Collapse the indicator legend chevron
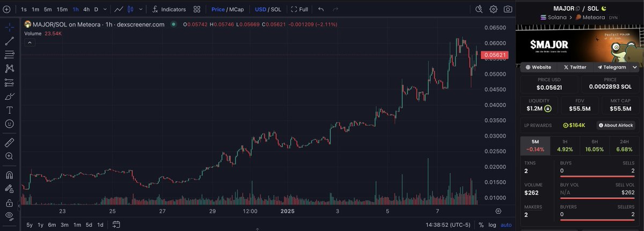The height and width of the screenshot is (231, 644). [30, 42]
